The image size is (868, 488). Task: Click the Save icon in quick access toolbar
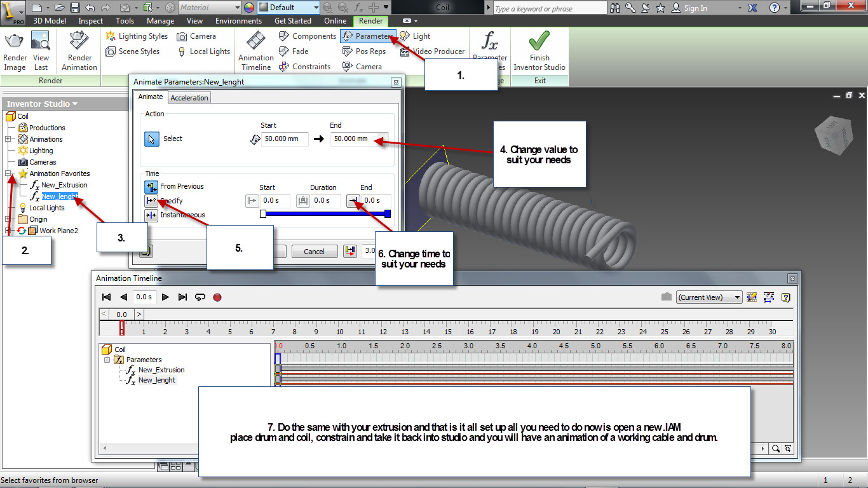[74, 8]
